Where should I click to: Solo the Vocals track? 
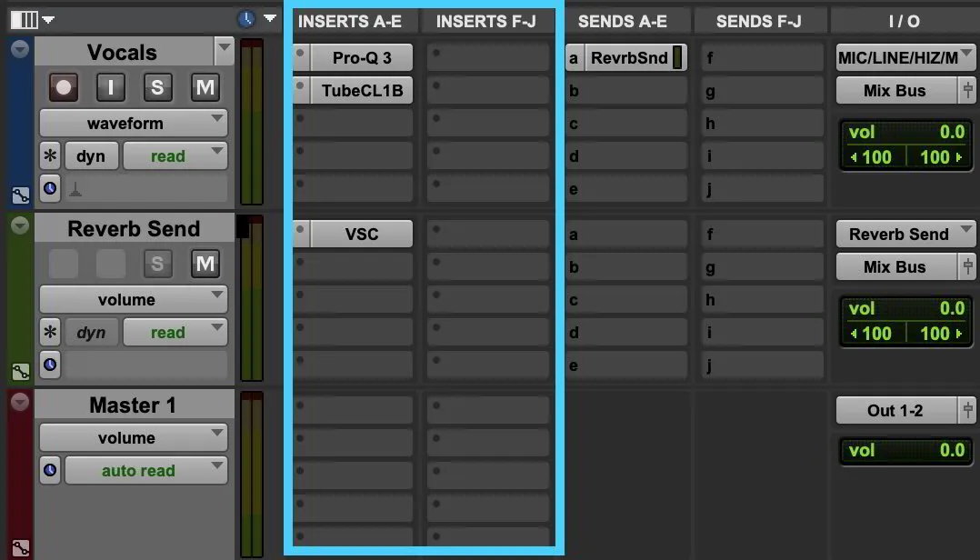coord(156,87)
